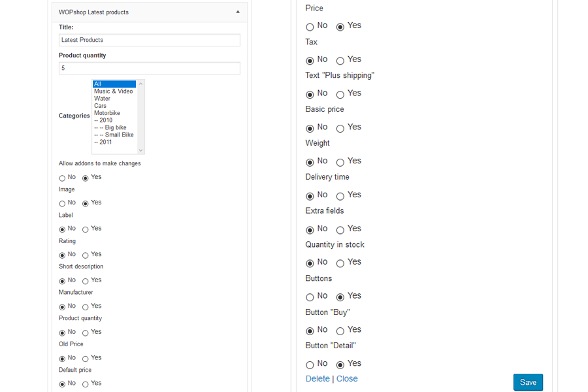
Task: Set Image option to No
Action: pyautogui.click(x=63, y=204)
